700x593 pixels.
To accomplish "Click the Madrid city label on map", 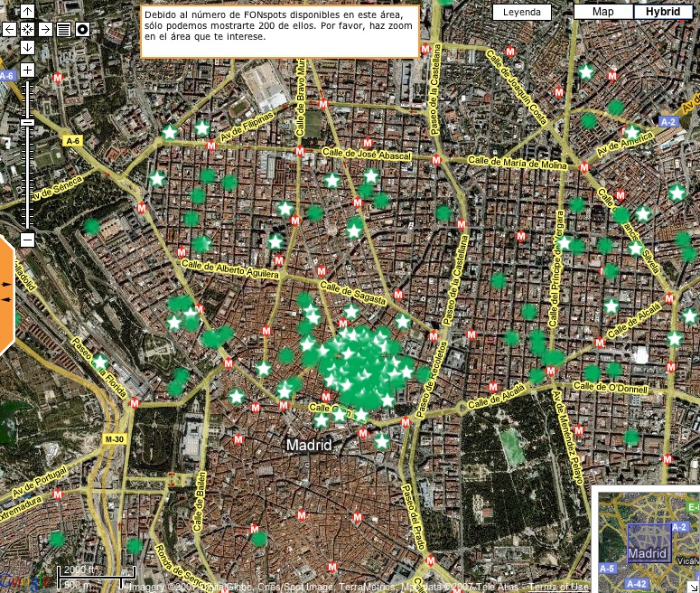I will pos(309,445).
